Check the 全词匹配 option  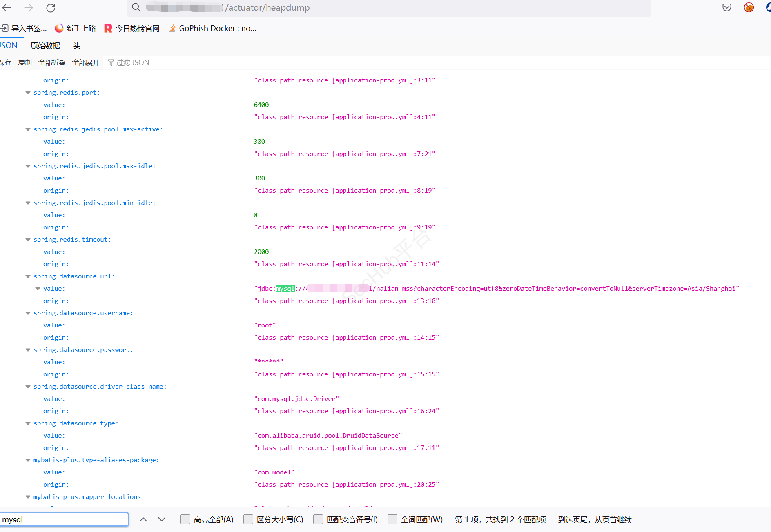(392, 519)
